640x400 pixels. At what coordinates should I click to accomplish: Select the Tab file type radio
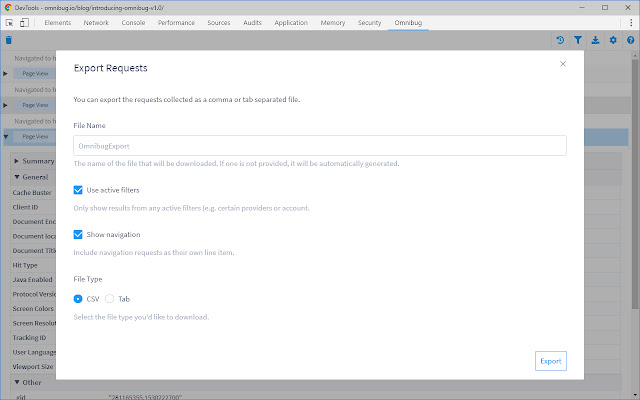tap(109, 299)
